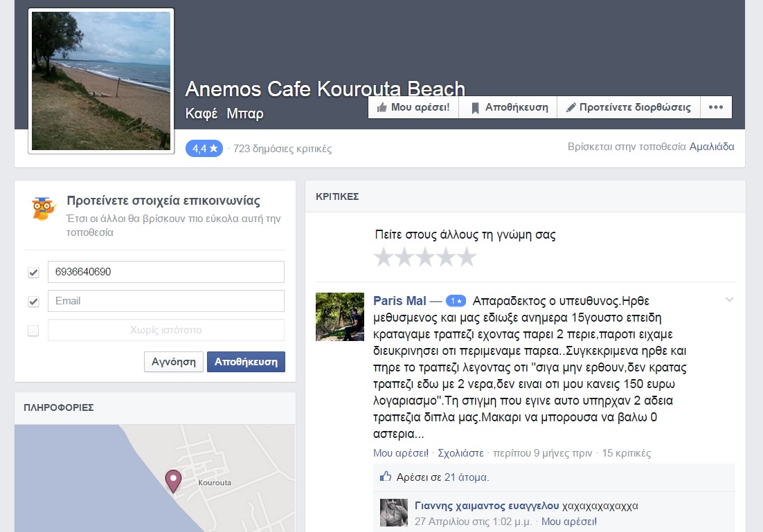
Task: Click the map location pin marker
Action: coord(173,481)
